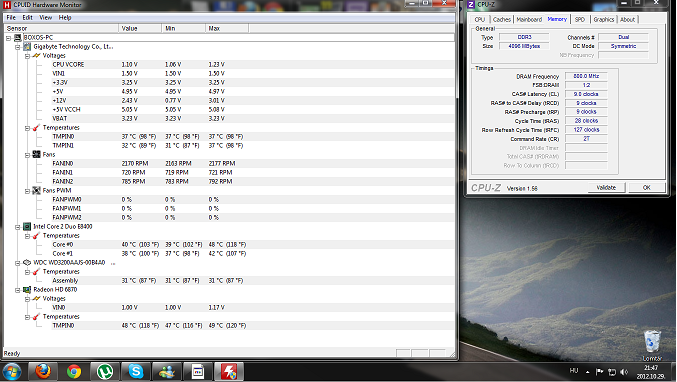The height and width of the screenshot is (382, 677).
Task: Click the CPUID Hardware Monitor title bar icon
Action: pyautogui.click(x=7, y=5)
